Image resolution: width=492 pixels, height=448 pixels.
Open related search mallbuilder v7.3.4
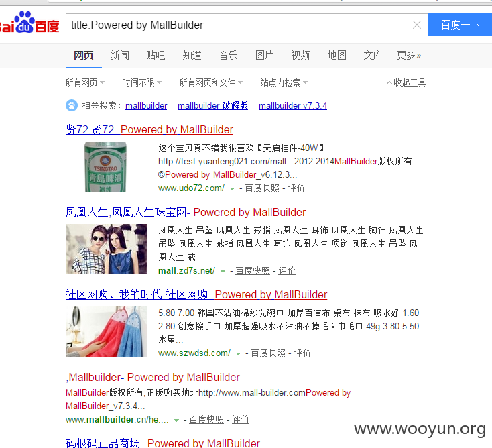coord(293,105)
